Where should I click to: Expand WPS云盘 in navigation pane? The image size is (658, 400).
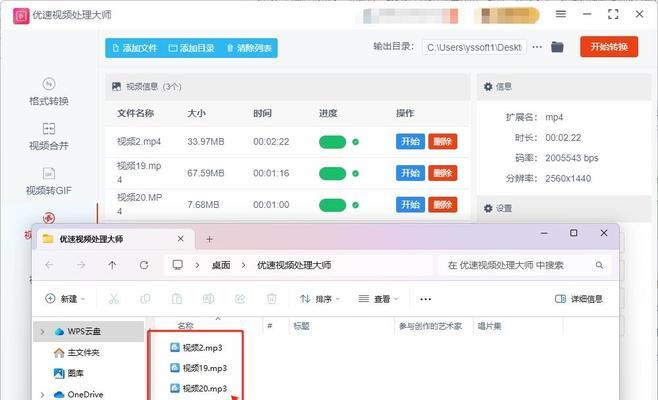(42, 332)
